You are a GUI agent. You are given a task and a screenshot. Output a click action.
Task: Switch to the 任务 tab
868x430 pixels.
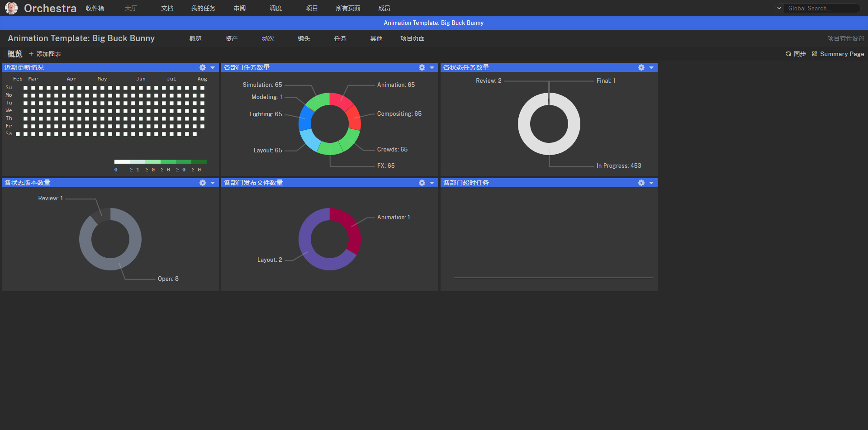(x=340, y=38)
